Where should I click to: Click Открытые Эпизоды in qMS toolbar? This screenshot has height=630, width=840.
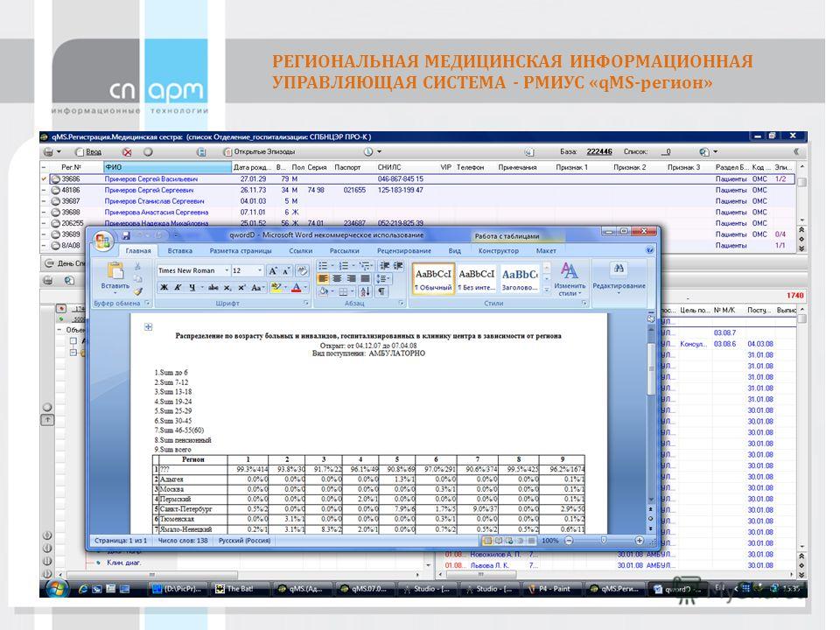click(x=259, y=152)
